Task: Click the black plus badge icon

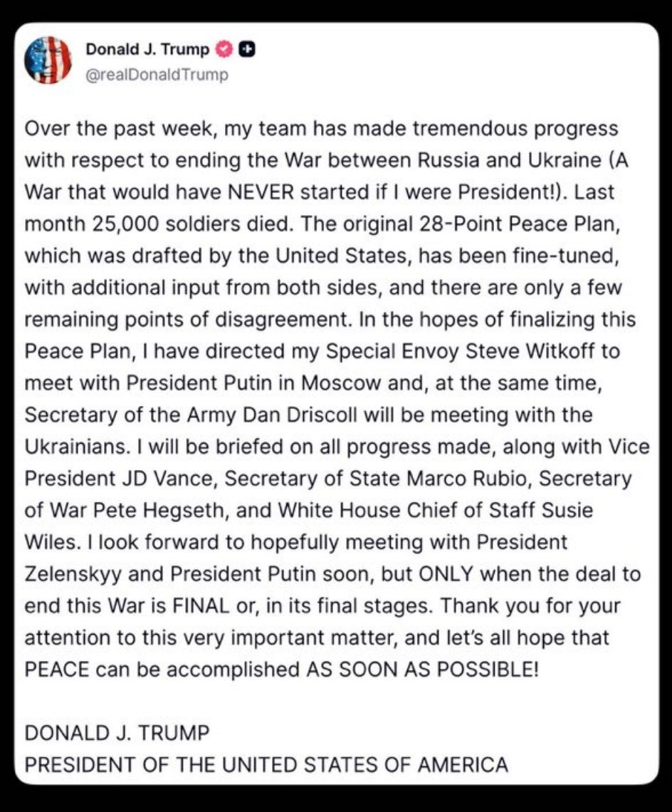Action: [x=248, y=49]
